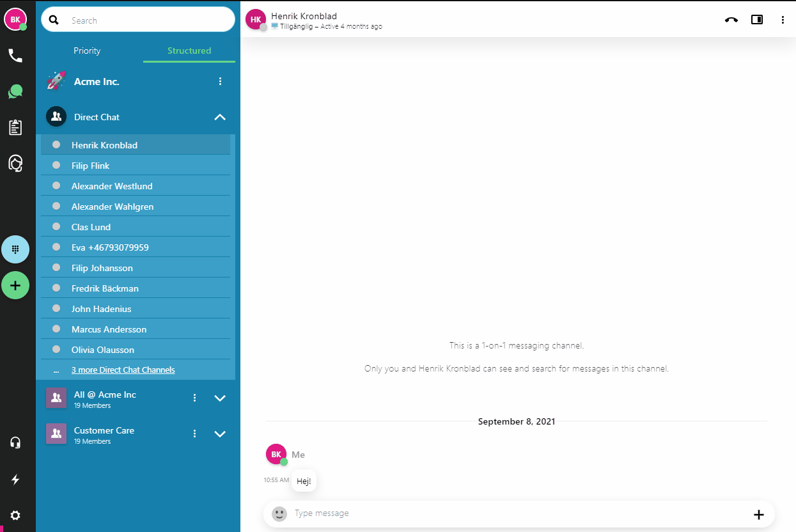Image resolution: width=796 pixels, height=532 pixels.
Task: Click the All @ Acme Inc channel name
Action: (x=105, y=395)
